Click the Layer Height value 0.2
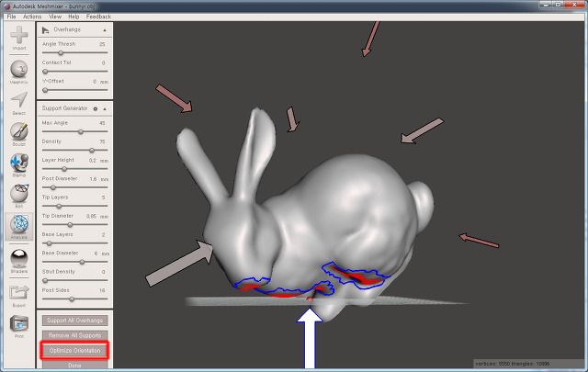 click(93, 160)
